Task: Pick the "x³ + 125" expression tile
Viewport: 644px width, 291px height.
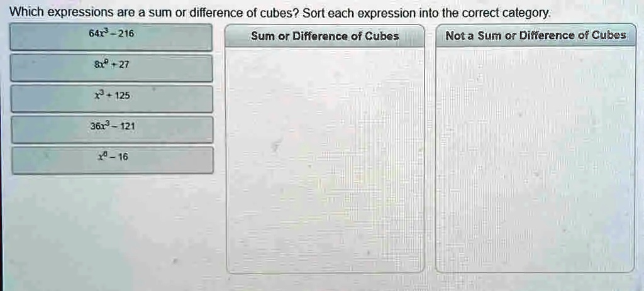Action: [112, 98]
